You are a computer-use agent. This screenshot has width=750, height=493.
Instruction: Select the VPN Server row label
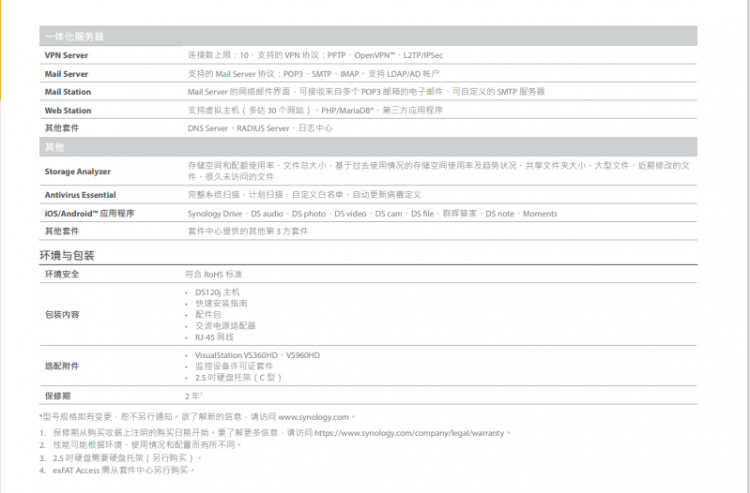pos(66,55)
